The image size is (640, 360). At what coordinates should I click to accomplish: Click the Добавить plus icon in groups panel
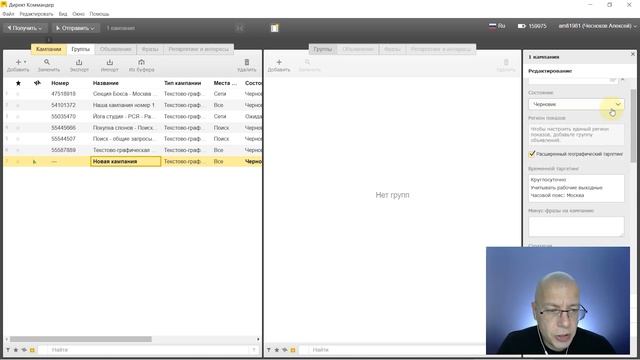pyautogui.click(x=279, y=62)
